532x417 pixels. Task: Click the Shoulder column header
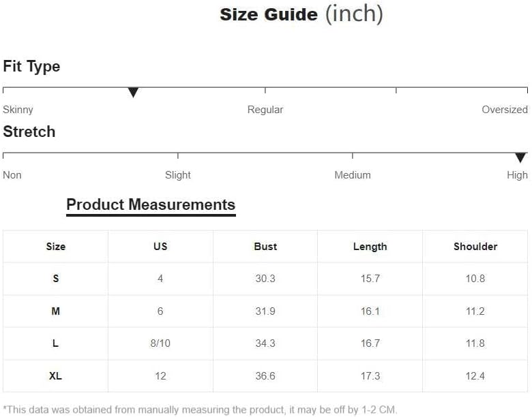click(x=475, y=247)
